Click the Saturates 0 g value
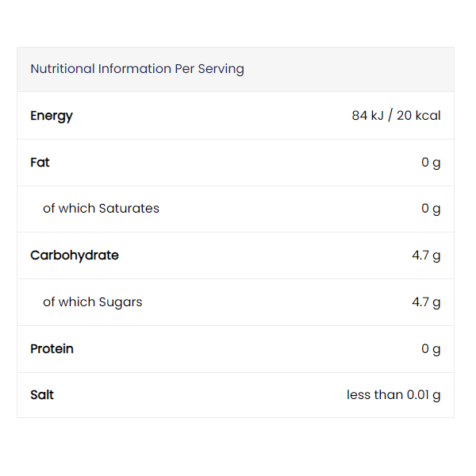Screen dimensions: 476x476 pos(431,209)
